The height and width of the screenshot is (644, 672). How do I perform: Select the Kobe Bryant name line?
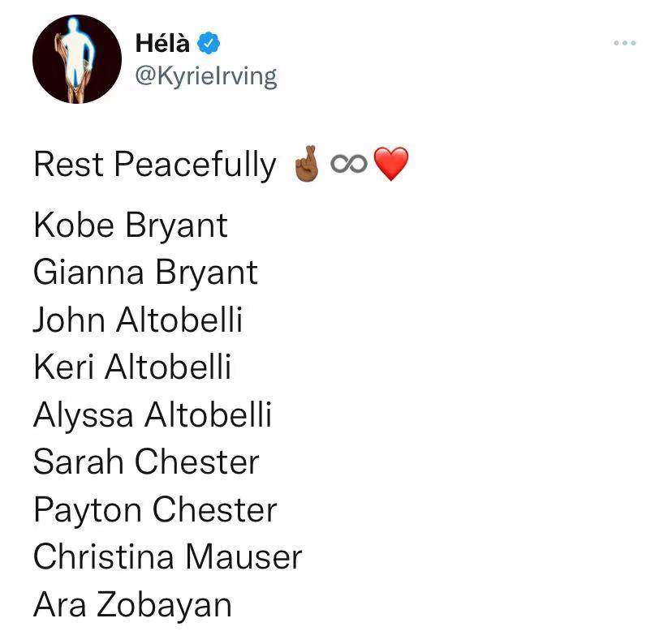pos(131,225)
